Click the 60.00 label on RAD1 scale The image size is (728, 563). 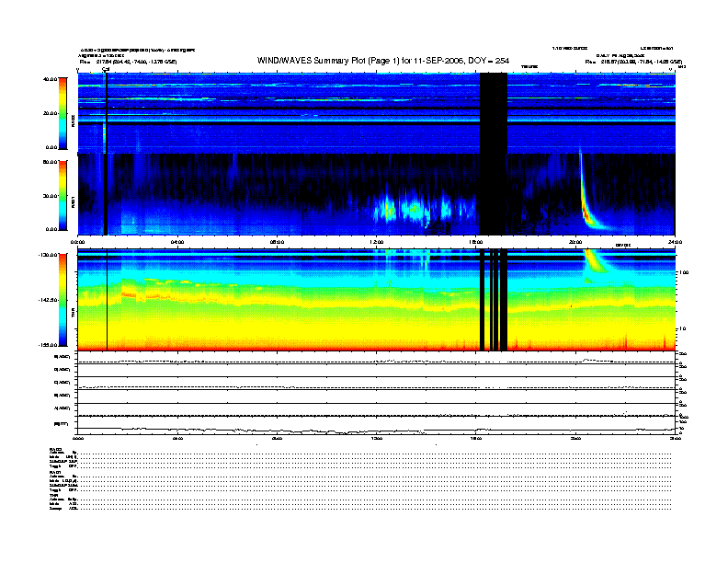click(x=50, y=162)
